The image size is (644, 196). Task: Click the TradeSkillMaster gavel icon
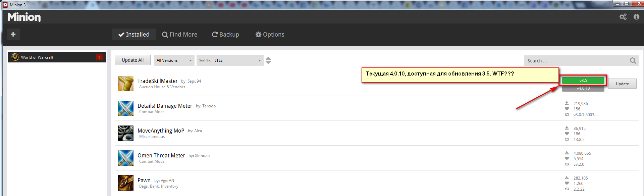[x=126, y=84]
